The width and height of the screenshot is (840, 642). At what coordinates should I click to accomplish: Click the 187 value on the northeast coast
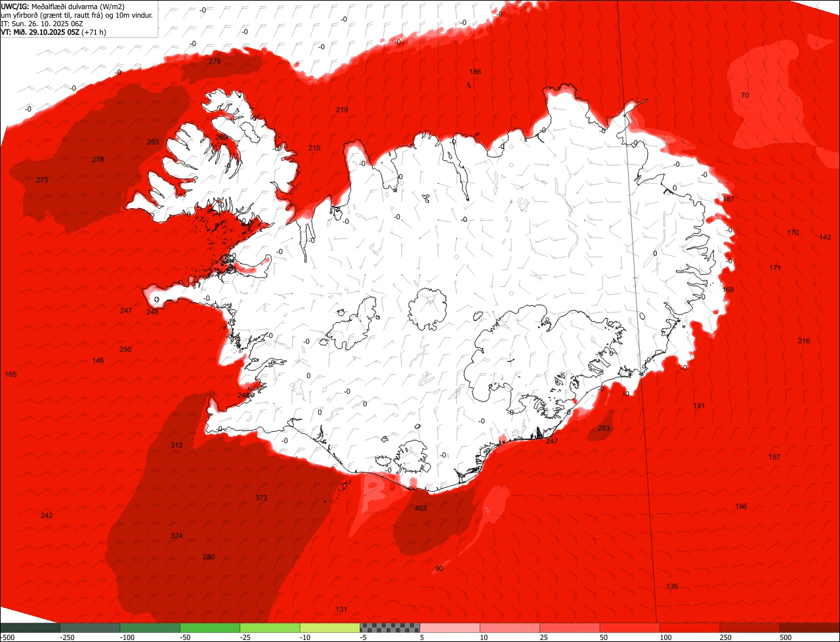click(x=728, y=199)
